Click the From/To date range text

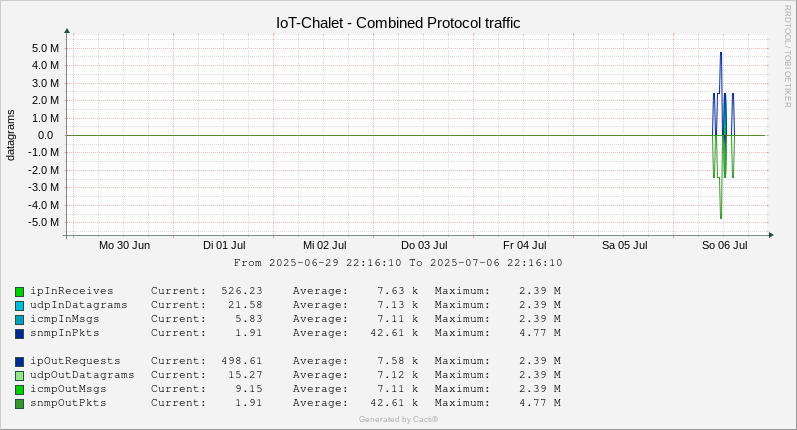click(398, 263)
